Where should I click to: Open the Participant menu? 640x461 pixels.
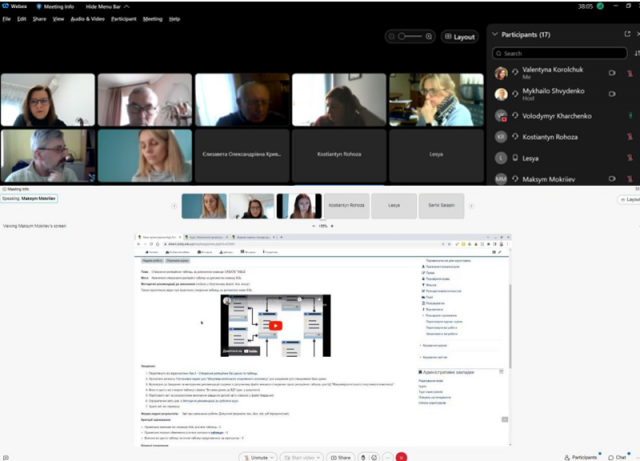tap(124, 19)
